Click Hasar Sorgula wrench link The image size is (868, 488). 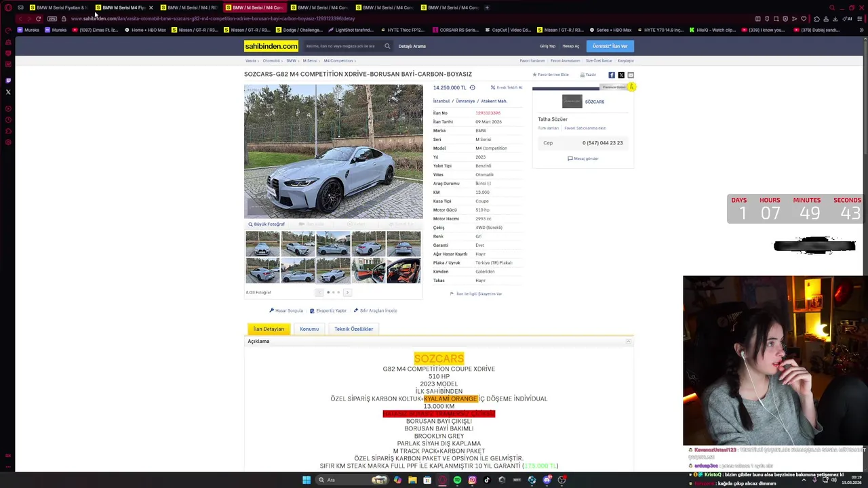(x=286, y=310)
